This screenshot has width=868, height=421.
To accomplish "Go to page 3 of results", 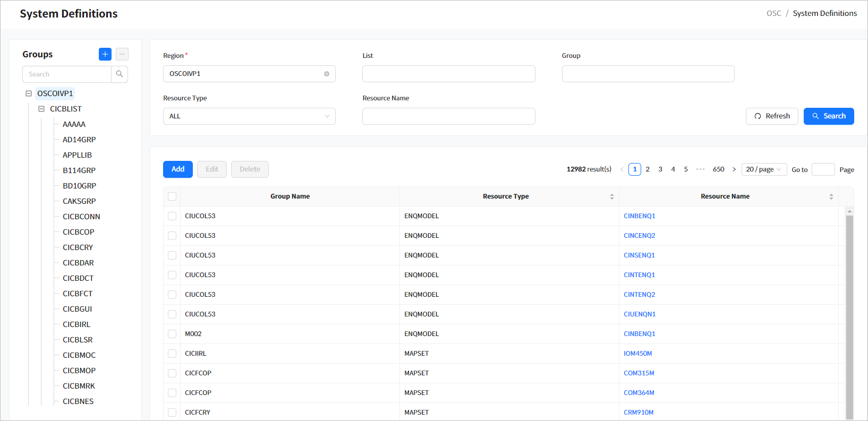I will pyautogui.click(x=660, y=169).
